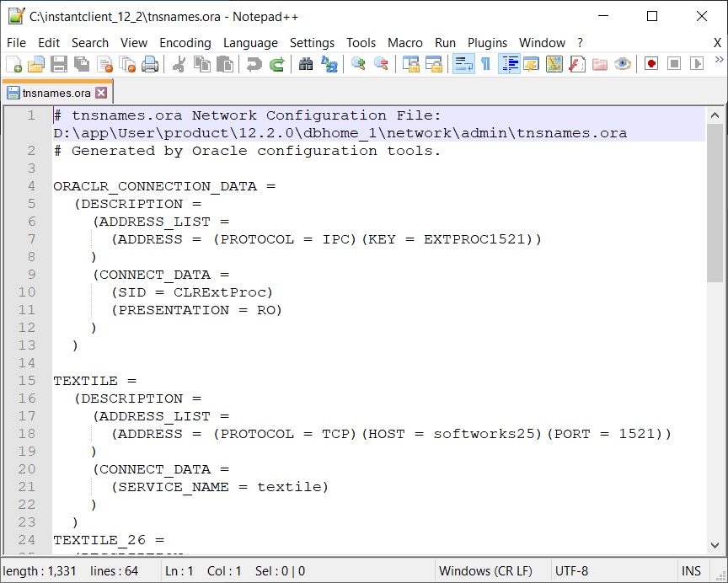The image size is (728, 583).
Task: Click the vertical scrollbar thumb
Action: tap(715, 202)
